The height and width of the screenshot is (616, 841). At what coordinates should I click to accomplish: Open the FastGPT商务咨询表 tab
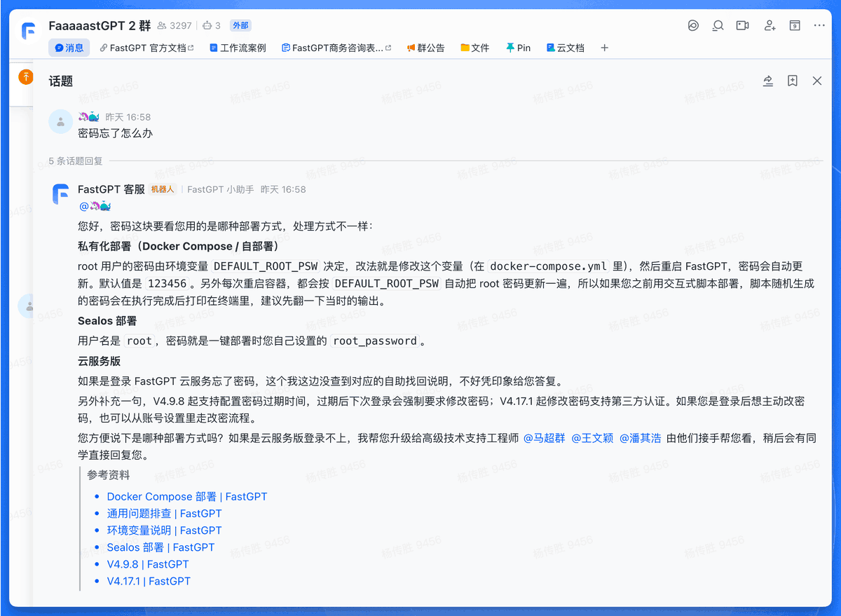(x=336, y=48)
